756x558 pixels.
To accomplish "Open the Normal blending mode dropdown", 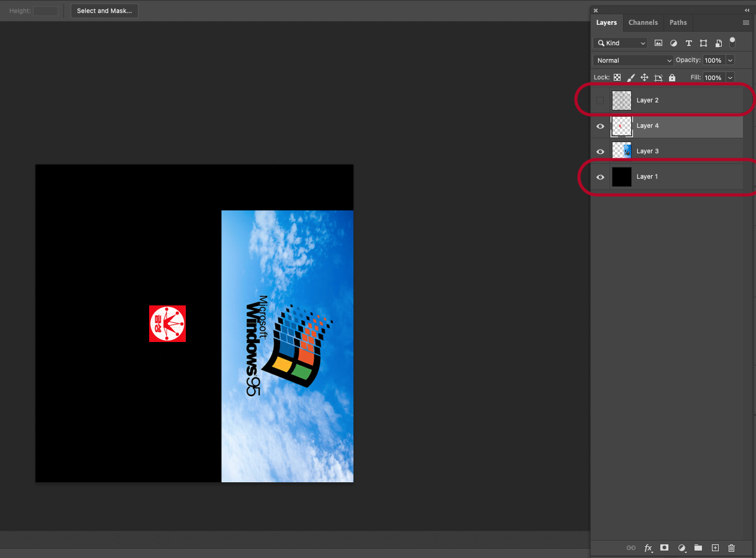I will click(x=633, y=60).
